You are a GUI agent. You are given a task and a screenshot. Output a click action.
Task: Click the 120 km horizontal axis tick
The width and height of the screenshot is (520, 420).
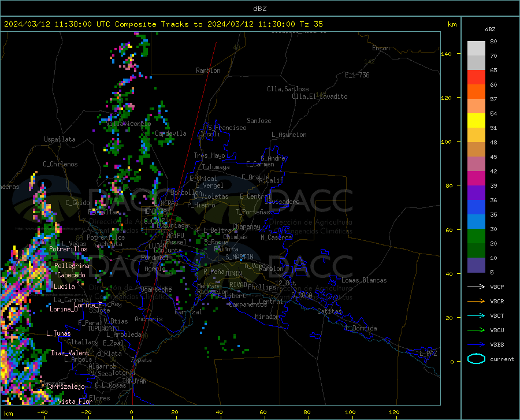pos(394,412)
